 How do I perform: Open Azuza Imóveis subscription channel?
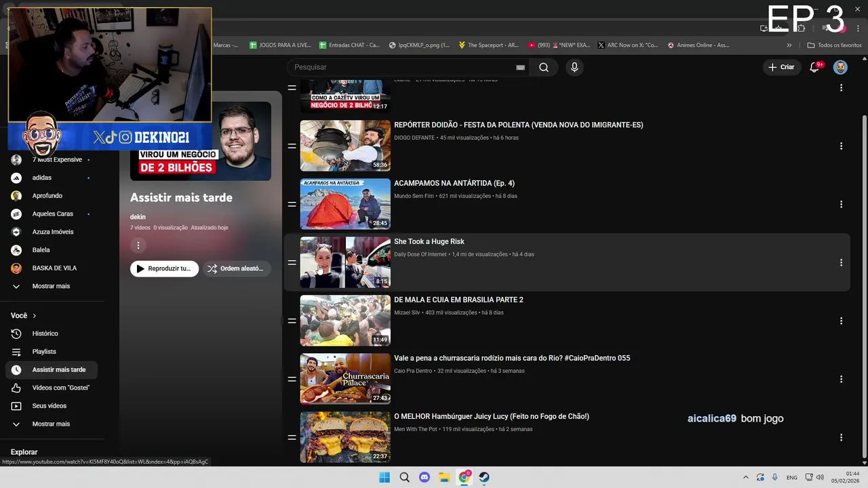[x=52, y=232]
